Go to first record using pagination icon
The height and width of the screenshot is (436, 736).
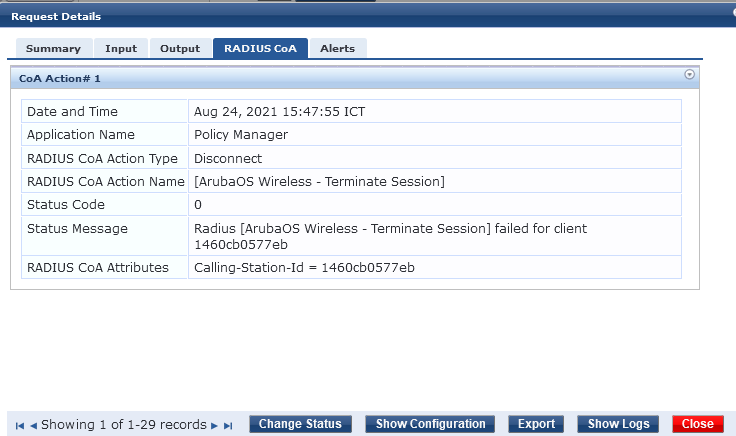20,426
